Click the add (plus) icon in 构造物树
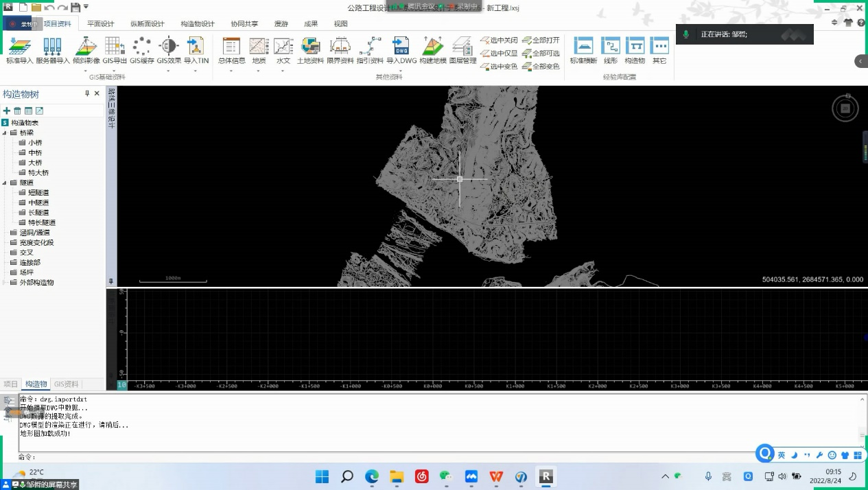The width and height of the screenshot is (868, 490). point(7,110)
